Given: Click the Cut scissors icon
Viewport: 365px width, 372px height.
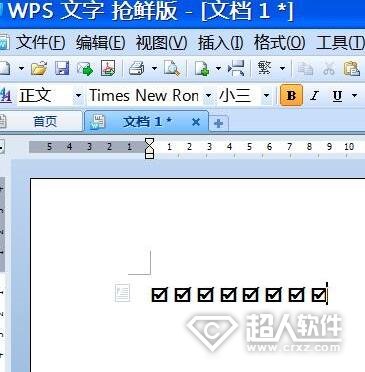Looking at the screenshot, I should click(328, 69).
